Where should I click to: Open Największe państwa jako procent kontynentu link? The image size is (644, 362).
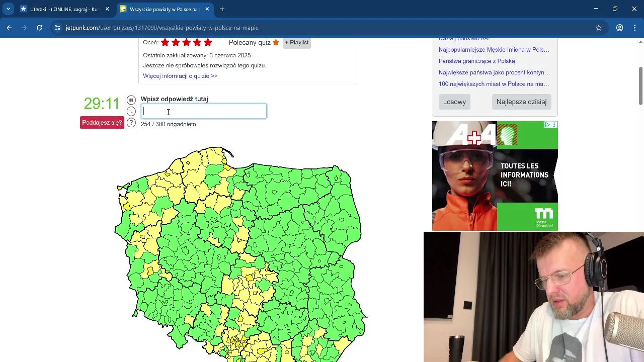(x=494, y=72)
